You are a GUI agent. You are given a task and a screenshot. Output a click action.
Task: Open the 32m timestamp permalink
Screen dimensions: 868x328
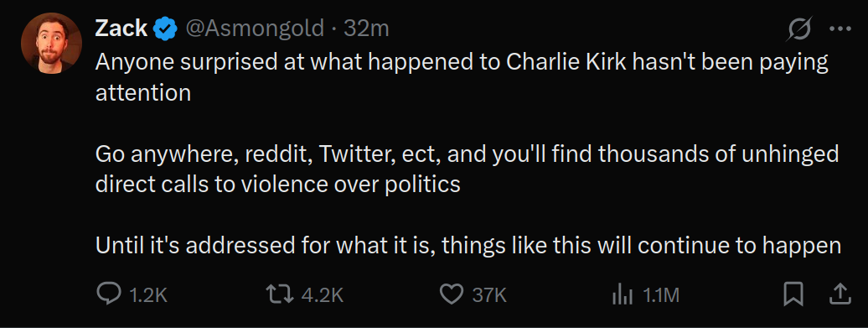tap(366, 29)
